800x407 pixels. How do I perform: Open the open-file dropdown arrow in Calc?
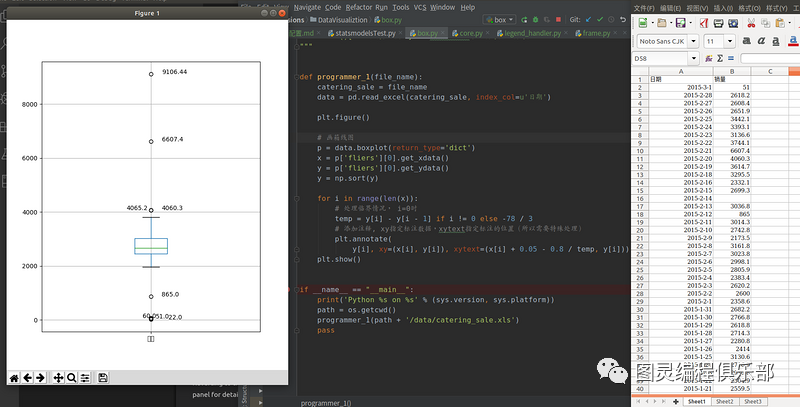pos(670,23)
